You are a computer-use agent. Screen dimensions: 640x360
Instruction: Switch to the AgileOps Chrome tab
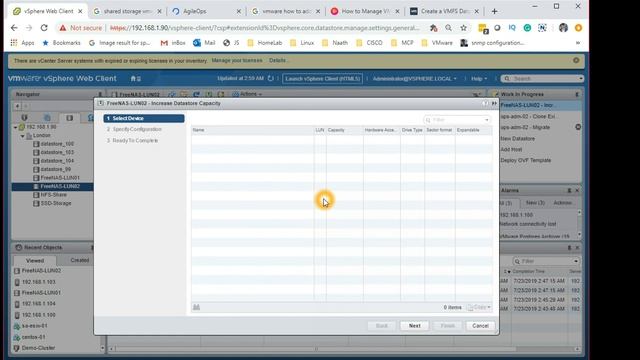[x=206, y=11]
